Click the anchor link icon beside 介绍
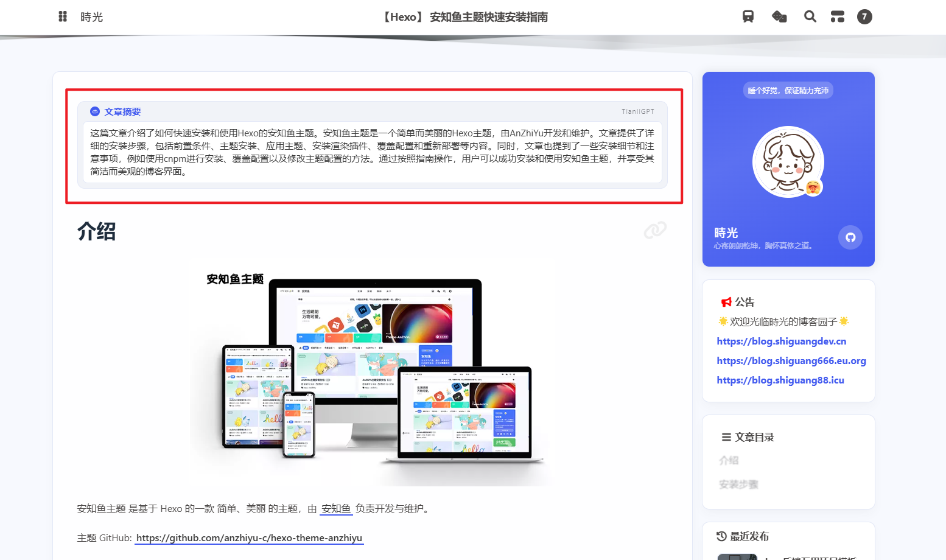The width and height of the screenshot is (946, 560). click(656, 230)
